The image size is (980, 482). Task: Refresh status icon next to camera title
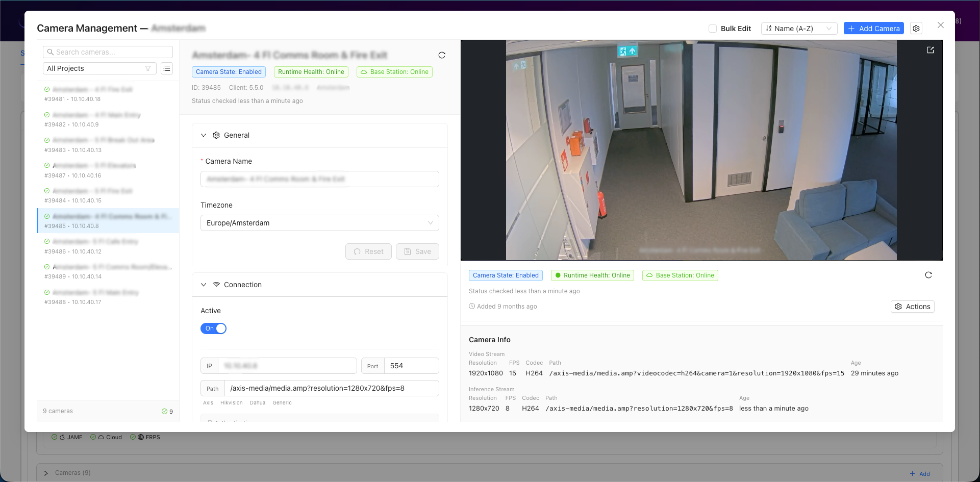pyautogui.click(x=442, y=55)
